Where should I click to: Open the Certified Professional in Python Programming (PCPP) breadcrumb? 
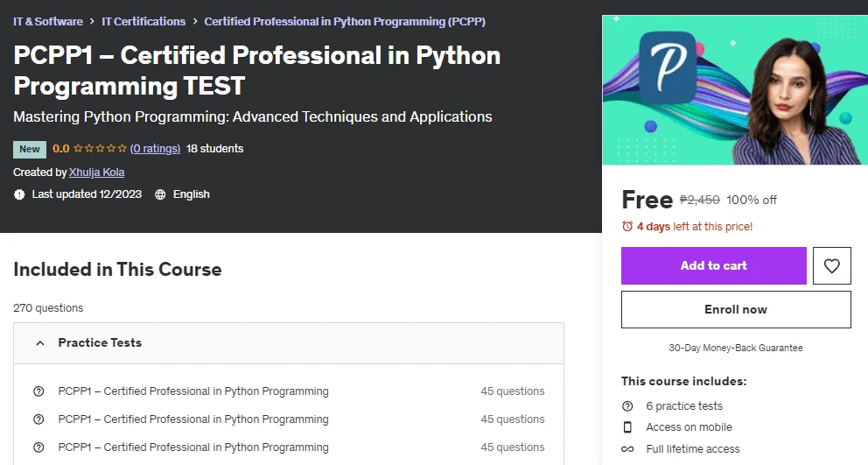pos(345,22)
